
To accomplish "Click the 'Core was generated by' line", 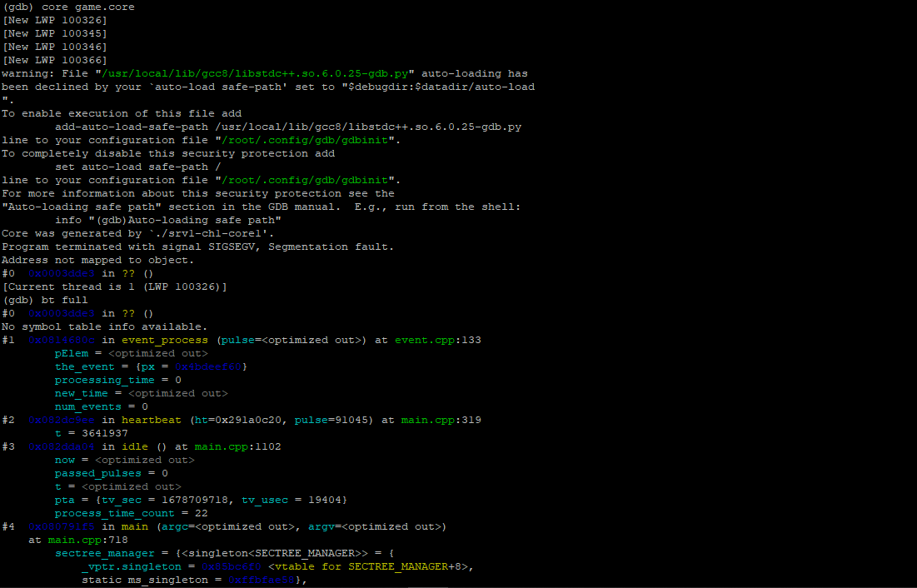I will click(138, 233).
